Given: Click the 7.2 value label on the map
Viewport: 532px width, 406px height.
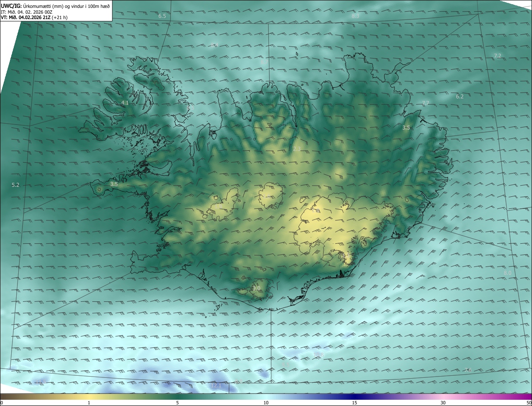Looking at the screenshot, I should pyautogui.click(x=497, y=56).
